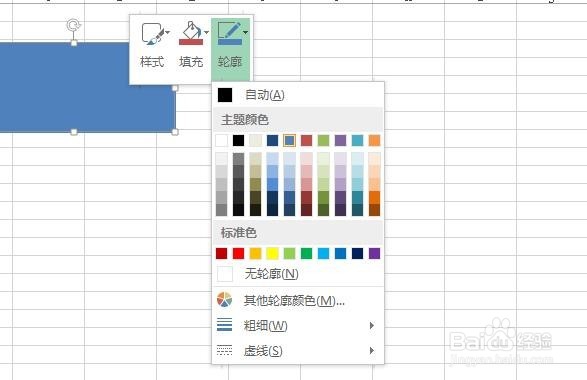Pick the highlighted blue theme color swatch
587x380 pixels.
pyautogui.click(x=289, y=140)
